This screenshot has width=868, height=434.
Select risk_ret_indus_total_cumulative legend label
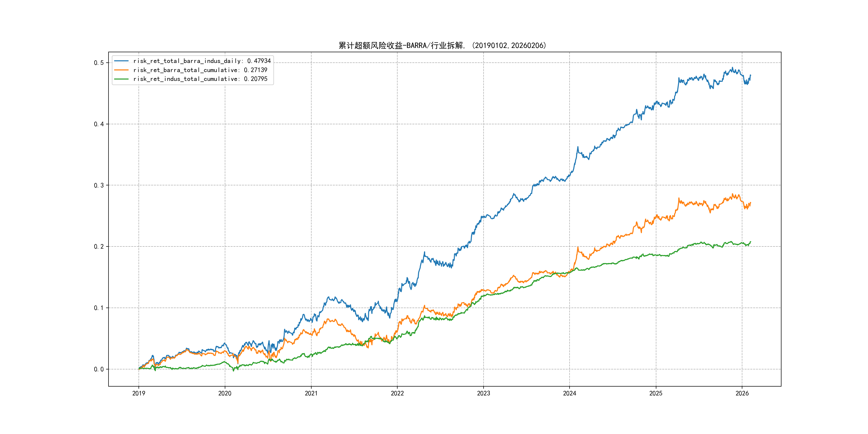(200, 79)
